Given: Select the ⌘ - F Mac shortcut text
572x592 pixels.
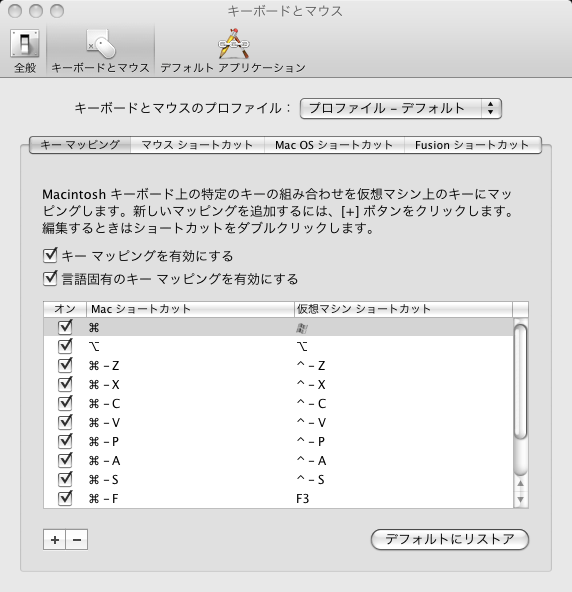Looking at the screenshot, I should click(103, 499).
